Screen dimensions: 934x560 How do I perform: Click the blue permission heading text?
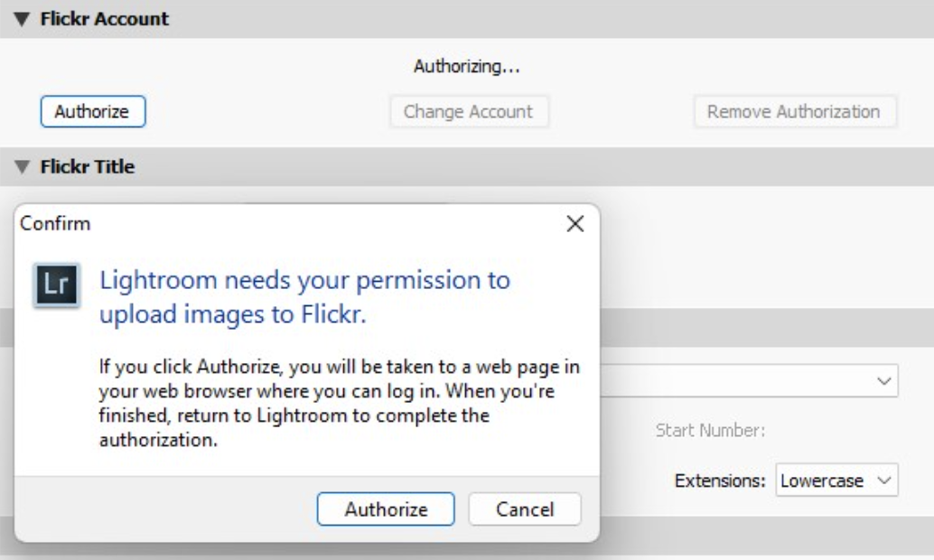[x=304, y=297]
